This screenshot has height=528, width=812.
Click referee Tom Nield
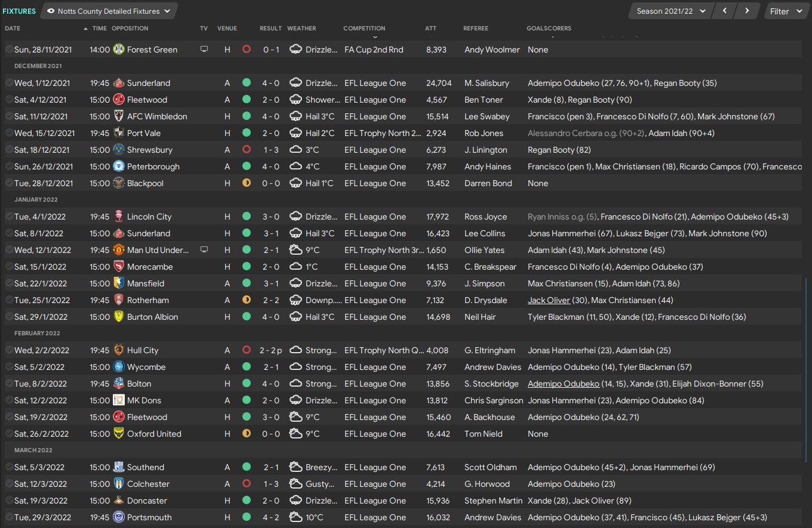point(484,434)
